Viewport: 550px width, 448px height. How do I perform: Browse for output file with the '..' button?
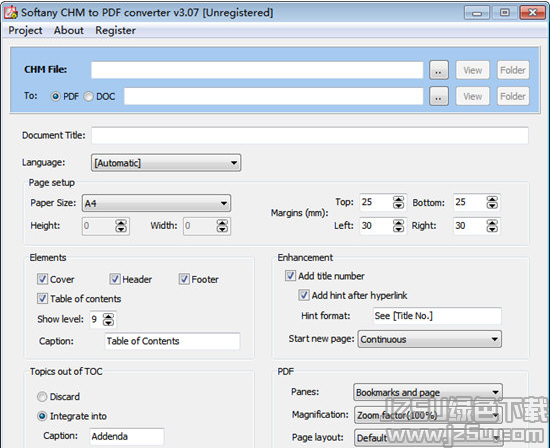[x=439, y=96]
